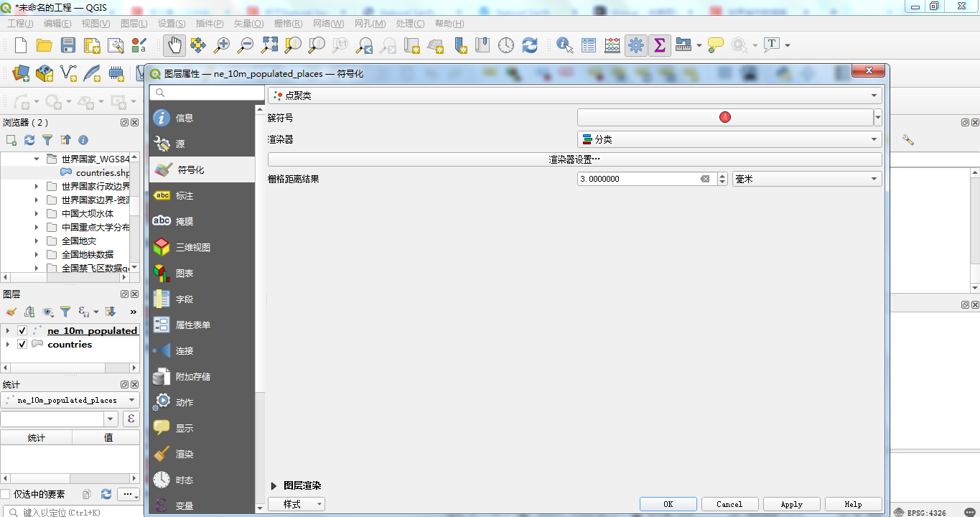The image size is (980, 517).
Task: Save project with the floppy disk icon
Action: point(68,45)
